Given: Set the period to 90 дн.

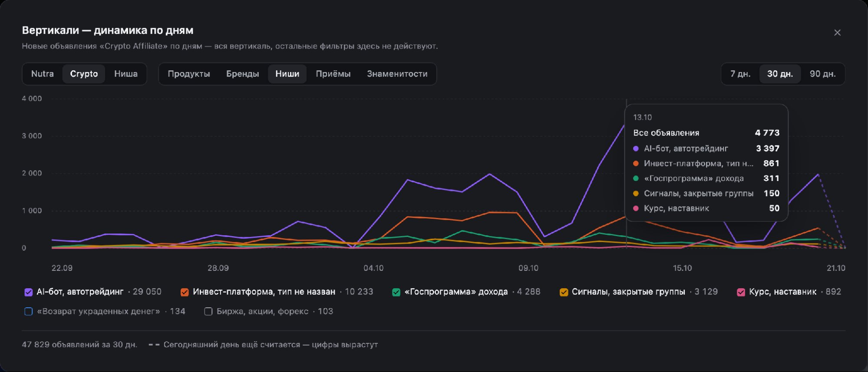Looking at the screenshot, I should pyautogui.click(x=823, y=74).
